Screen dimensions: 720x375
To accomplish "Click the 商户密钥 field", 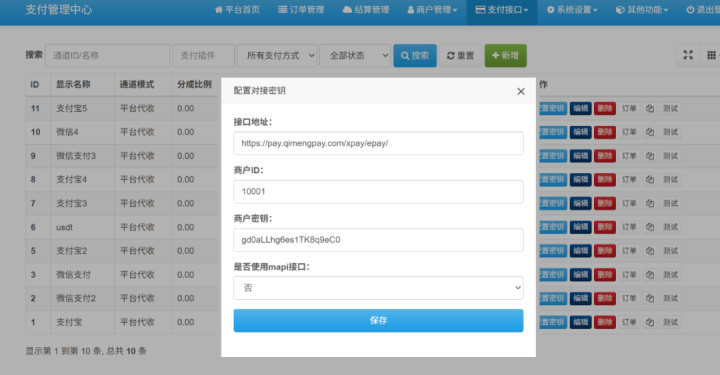I will (x=378, y=240).
